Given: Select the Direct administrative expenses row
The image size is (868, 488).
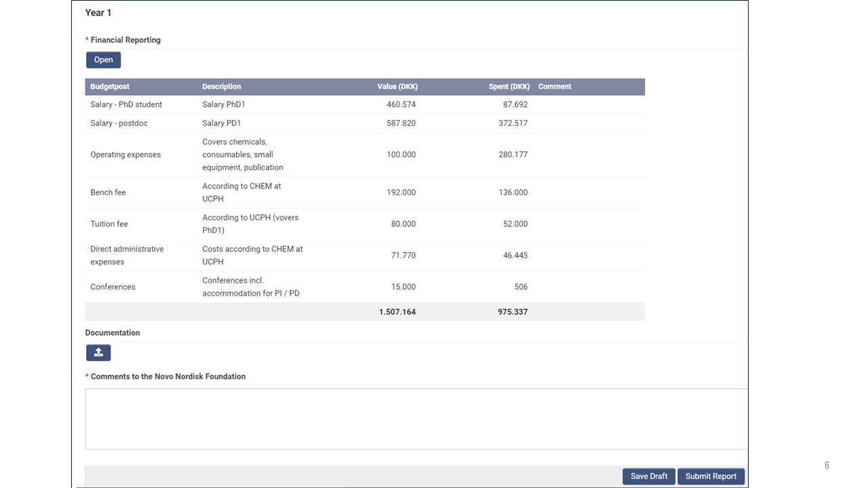Looking at the screenshot, I should (x=365, y=256).
